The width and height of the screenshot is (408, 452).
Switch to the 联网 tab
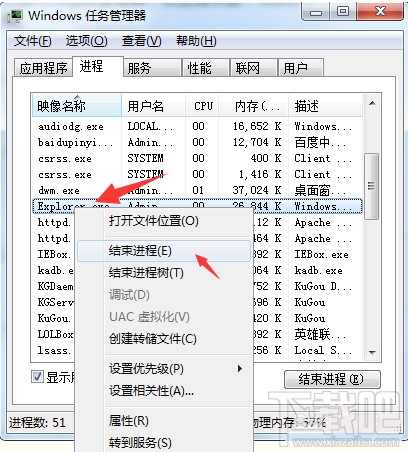254,68
